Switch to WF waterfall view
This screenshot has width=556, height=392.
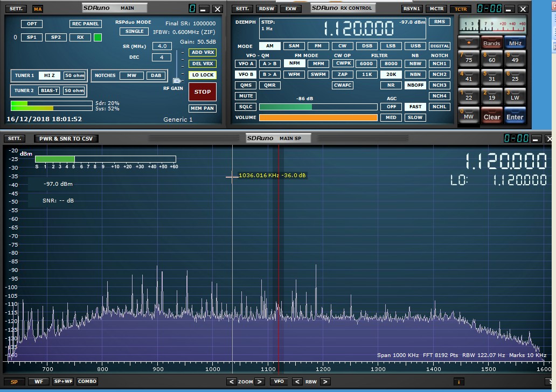[x=39, y=382]
